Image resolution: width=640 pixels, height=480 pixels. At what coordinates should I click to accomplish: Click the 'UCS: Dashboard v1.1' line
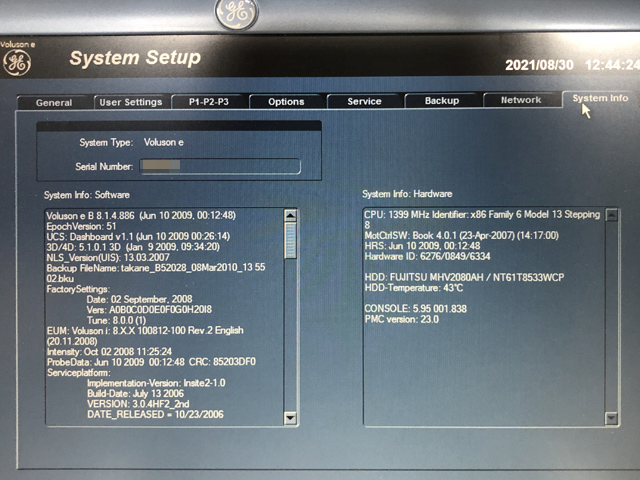(x=138, y=236)
